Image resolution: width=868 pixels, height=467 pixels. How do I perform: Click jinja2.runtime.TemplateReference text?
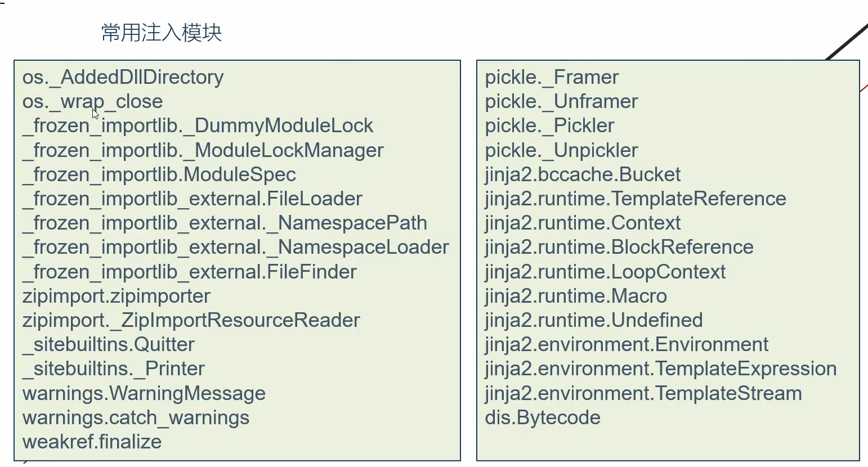636,199
